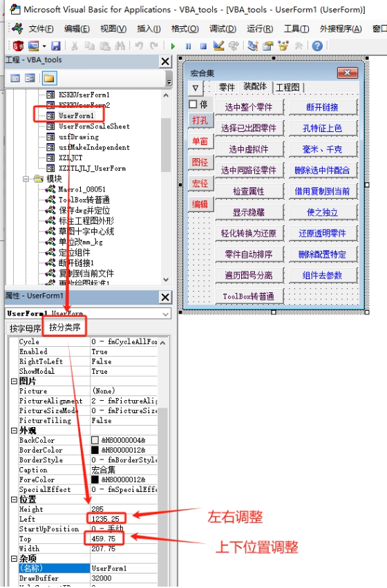Switch to the 按字母序 properties tab
The image size is (387, 588).
click(x=25, y=328)
